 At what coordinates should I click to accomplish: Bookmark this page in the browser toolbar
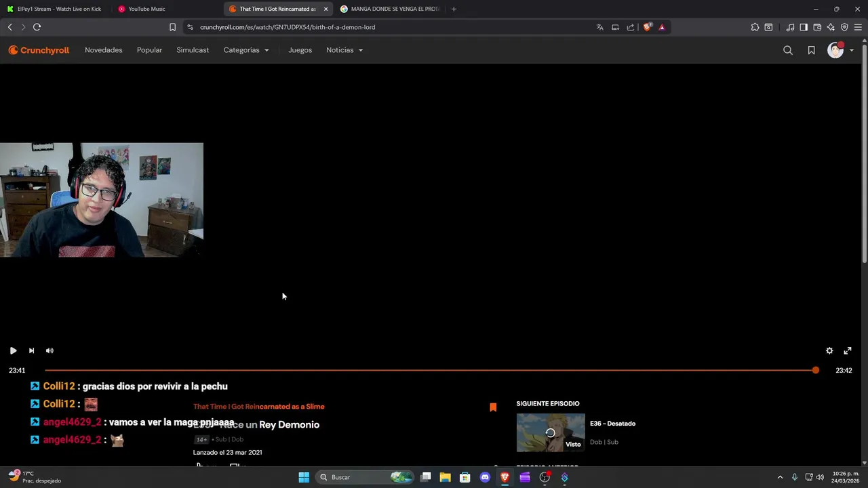point(172,27)
